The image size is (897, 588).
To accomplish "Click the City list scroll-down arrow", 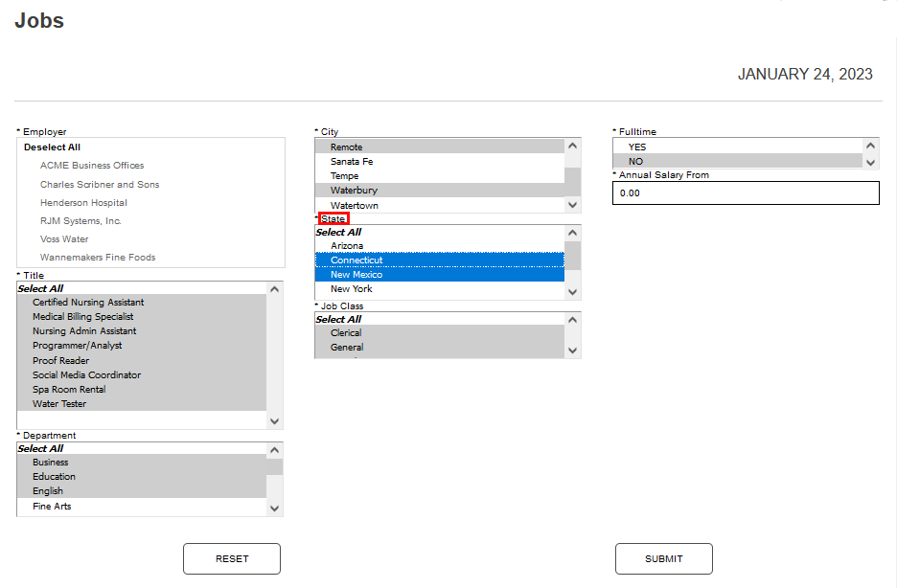I will coord(573,205).
